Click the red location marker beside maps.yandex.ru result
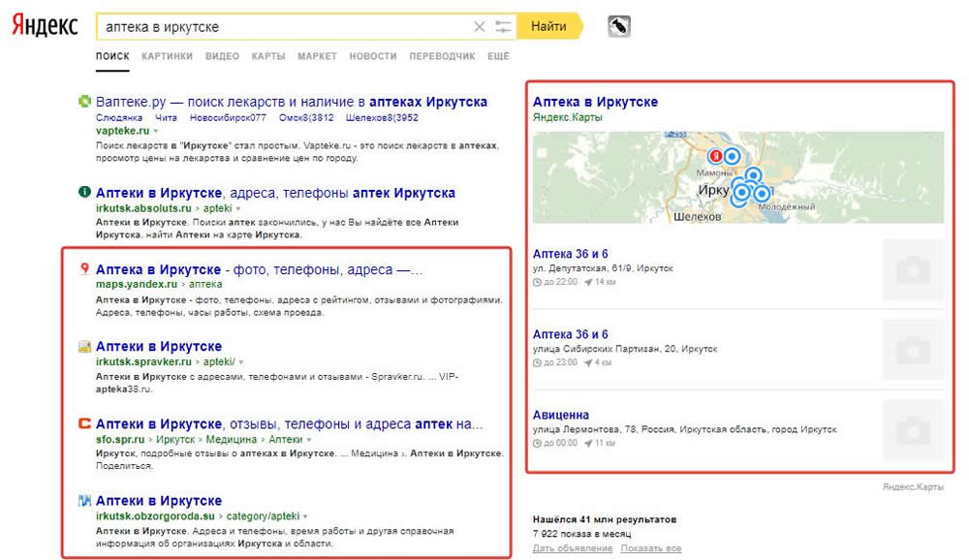The width and height of the screenshot is (969, 560). [85, 269]
